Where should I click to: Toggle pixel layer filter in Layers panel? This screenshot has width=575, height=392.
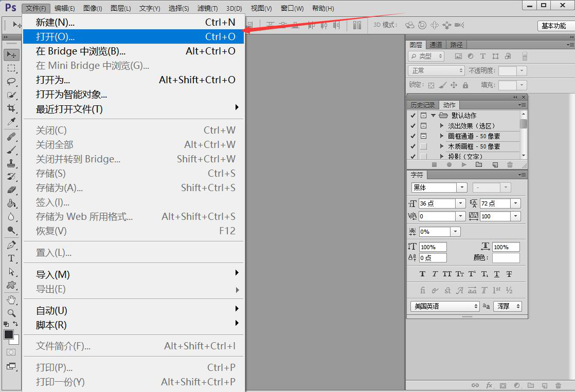[x=458, y=56]
